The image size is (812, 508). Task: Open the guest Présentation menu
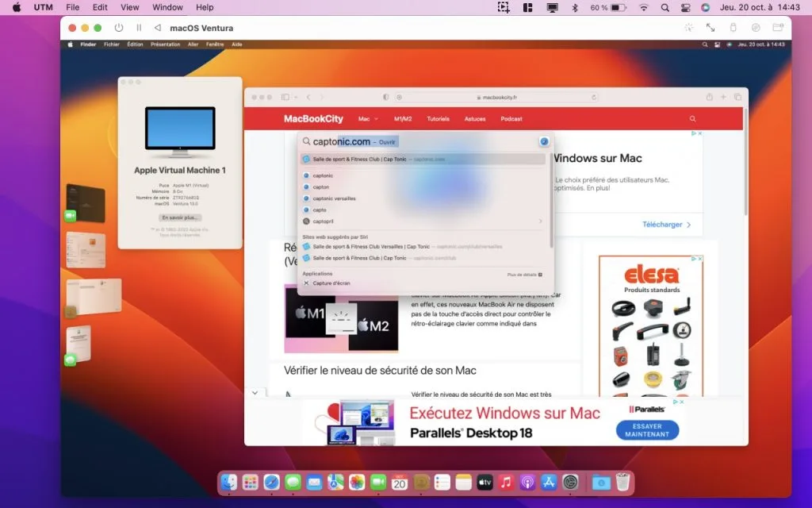pyautogui.click(x=165, y=44)
